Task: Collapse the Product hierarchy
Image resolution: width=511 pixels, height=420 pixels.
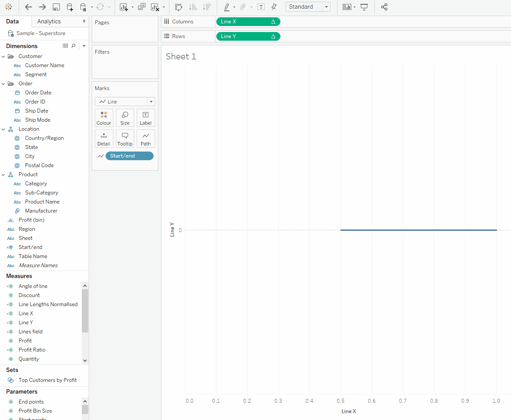Action: coord(3,175)
